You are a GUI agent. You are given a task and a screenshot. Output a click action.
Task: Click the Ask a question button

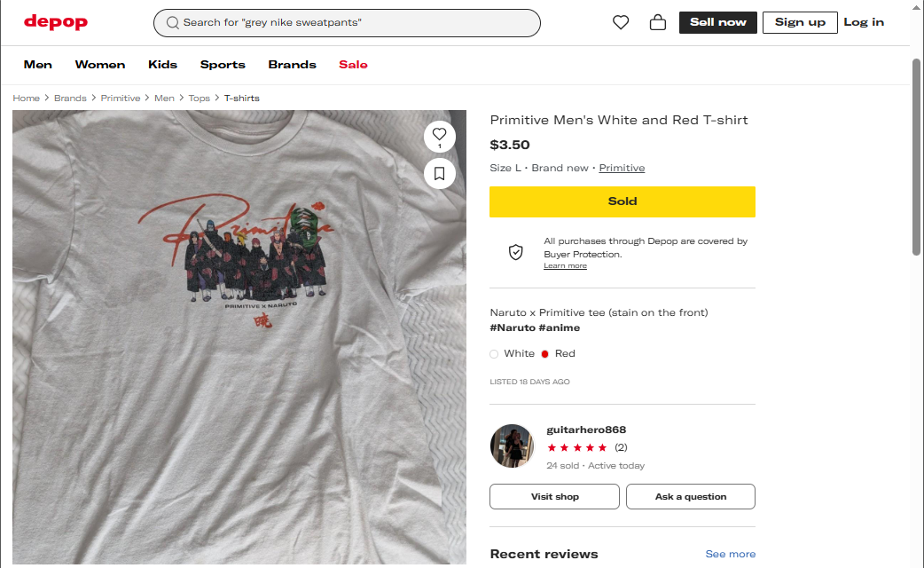click(690, 497)
